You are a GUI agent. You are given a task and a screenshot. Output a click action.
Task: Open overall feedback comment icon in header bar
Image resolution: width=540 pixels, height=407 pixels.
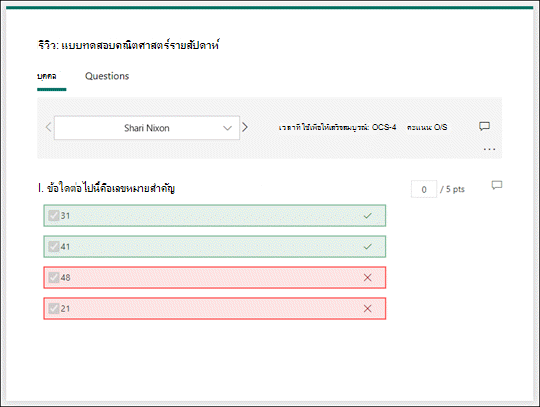coord(484,126)
